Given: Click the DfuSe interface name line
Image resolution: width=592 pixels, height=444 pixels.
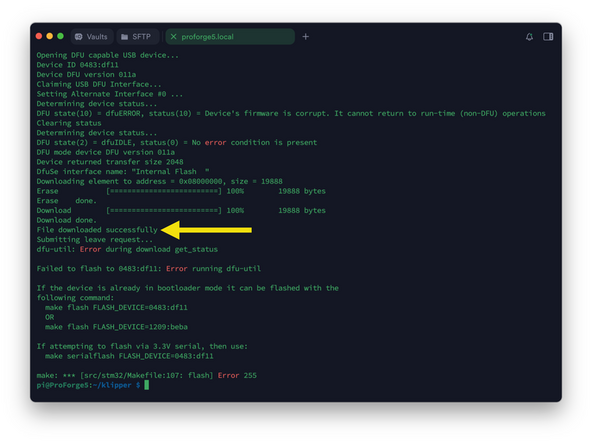Looking at the screenshot, I should pyautogui.click(x=123, y=171).
